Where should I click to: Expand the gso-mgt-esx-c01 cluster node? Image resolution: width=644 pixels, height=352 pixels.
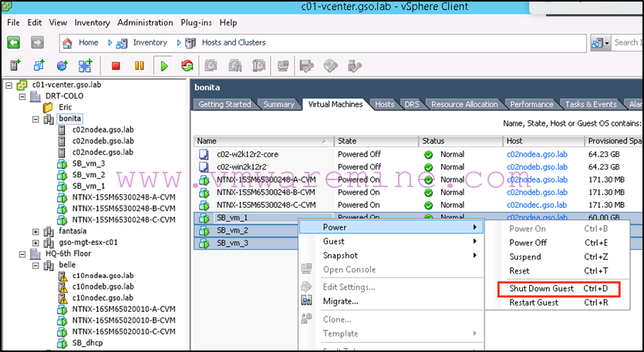pos(35,243)
